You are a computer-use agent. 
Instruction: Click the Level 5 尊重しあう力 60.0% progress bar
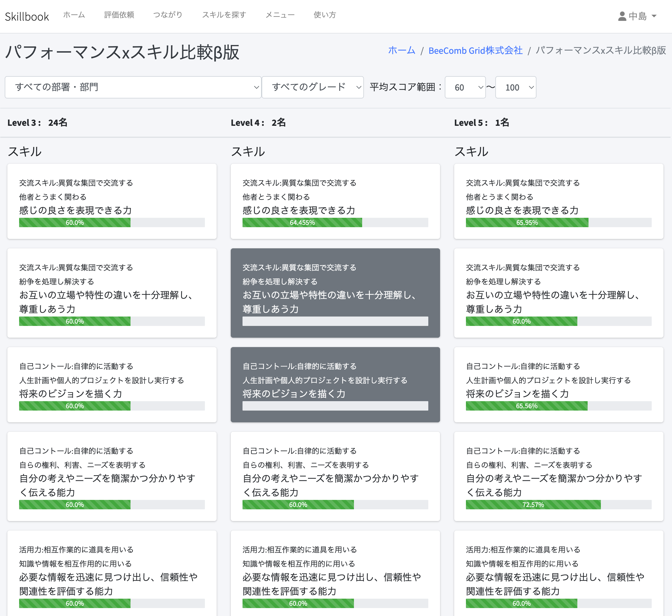[558, 321]
